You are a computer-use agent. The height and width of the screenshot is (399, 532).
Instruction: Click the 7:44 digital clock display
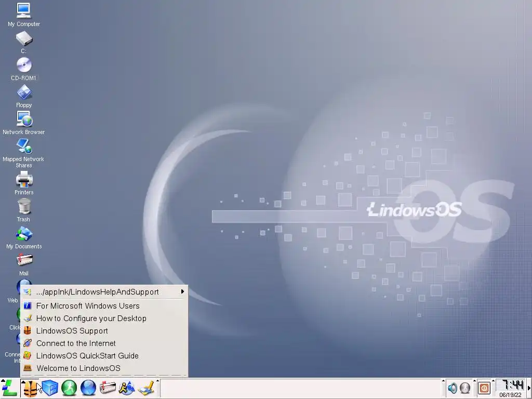(512, 385)
